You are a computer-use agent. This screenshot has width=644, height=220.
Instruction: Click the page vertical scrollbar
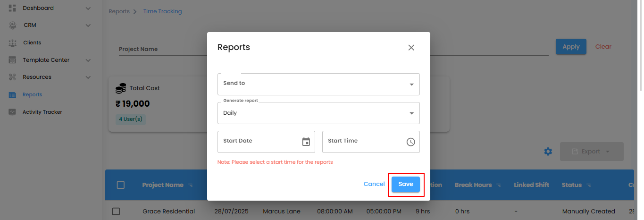tap(640, 45)
